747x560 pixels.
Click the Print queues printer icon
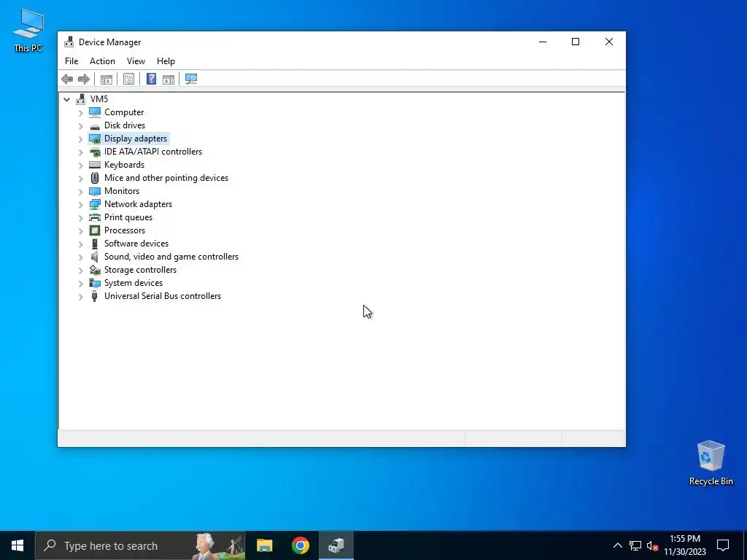pos(95,217)
